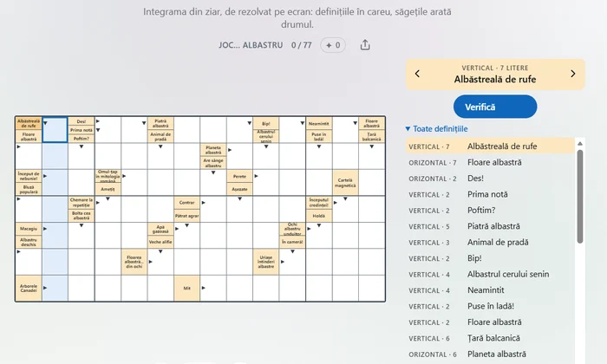Click the scrollbar up arrow of definitions
This screenshot has height=364, width=607.
(x=580, y=144)
